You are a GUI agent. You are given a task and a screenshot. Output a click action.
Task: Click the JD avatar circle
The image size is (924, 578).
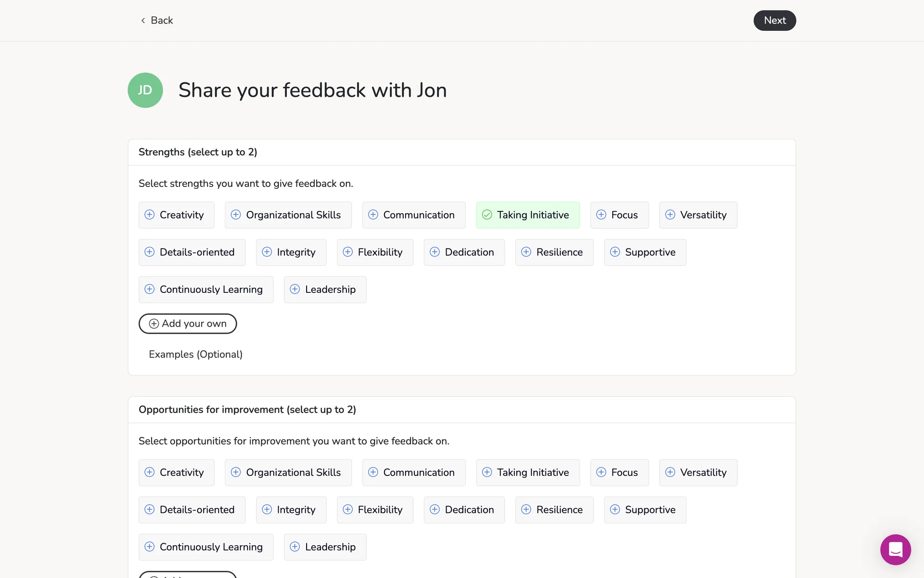pos(145,90)
